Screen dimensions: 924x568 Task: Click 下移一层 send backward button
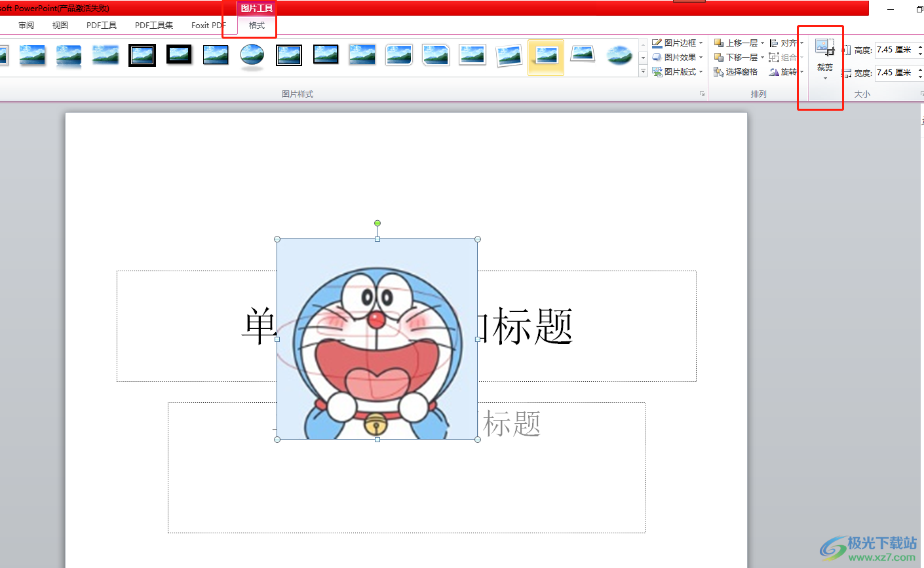pyautogui.click(x=735, y=58)
